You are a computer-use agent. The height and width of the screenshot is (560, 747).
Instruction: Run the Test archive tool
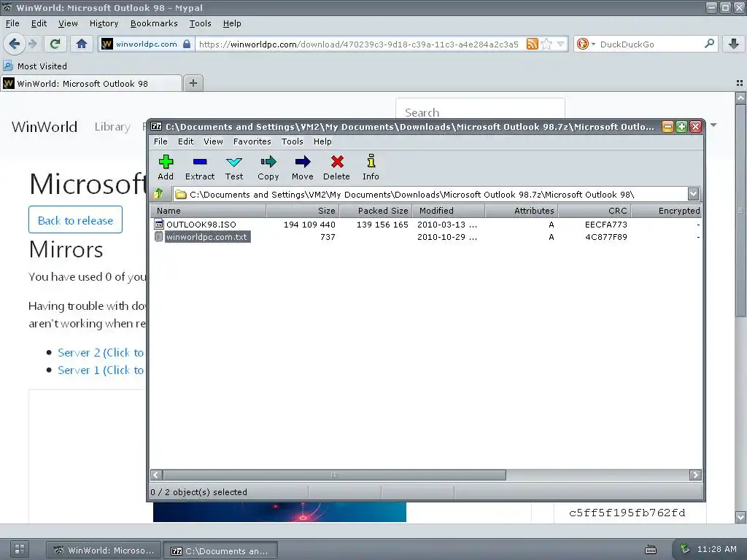click(234, 162)
